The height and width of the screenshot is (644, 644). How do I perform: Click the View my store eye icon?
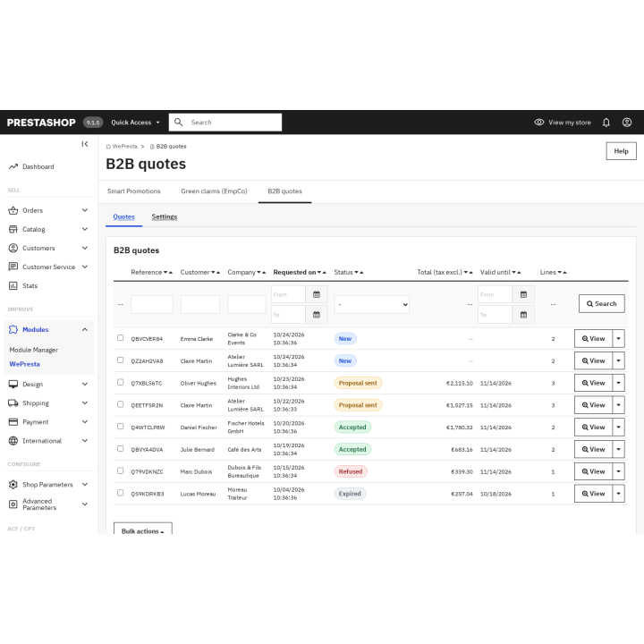[538, 123]
